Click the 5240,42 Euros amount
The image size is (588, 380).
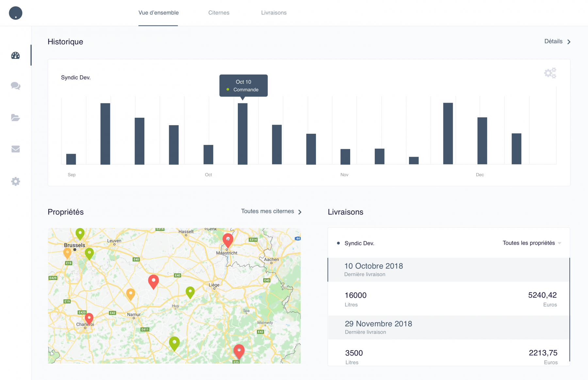coord(542,295)
